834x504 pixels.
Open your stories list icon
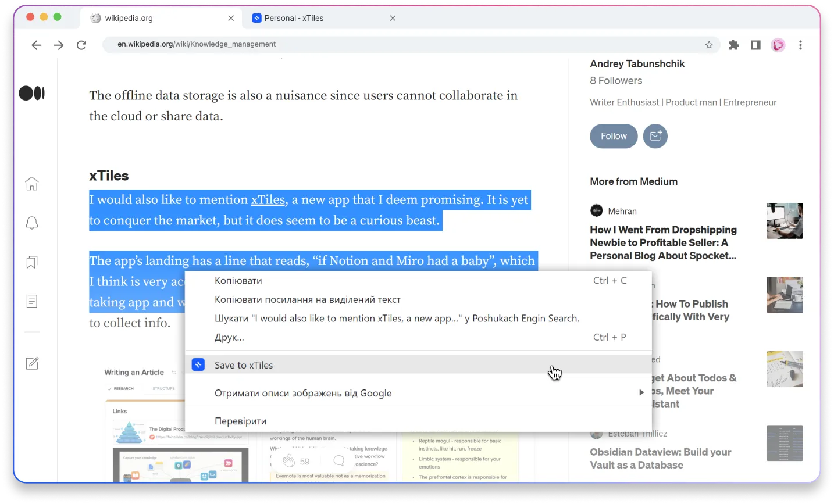click(x=31, y=301)
